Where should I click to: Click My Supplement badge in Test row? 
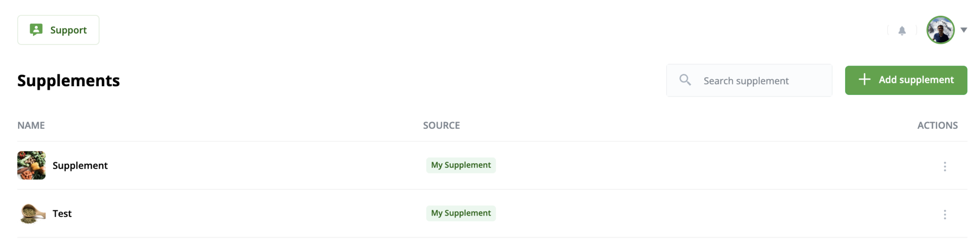tap(461, 213)
